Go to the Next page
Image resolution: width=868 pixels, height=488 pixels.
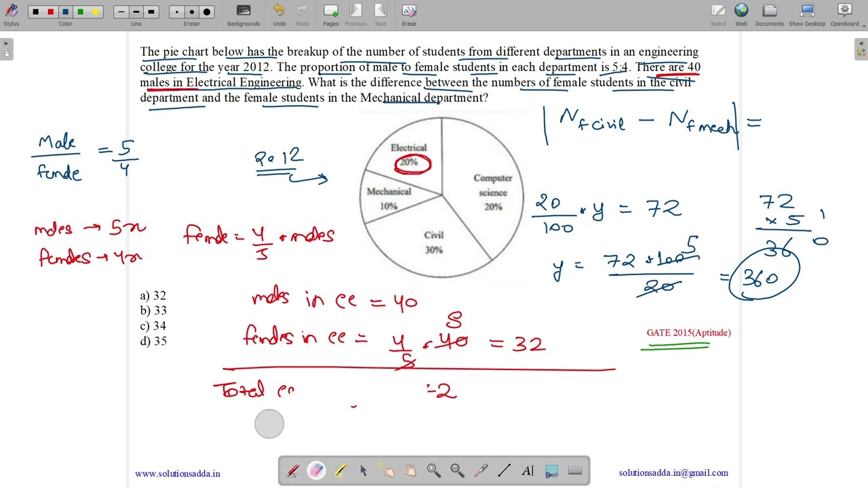[x=380, y=14]
